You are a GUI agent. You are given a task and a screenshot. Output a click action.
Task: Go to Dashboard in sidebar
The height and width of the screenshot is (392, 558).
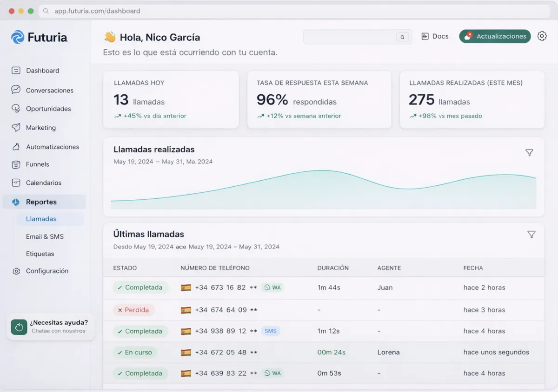[42, 71]
